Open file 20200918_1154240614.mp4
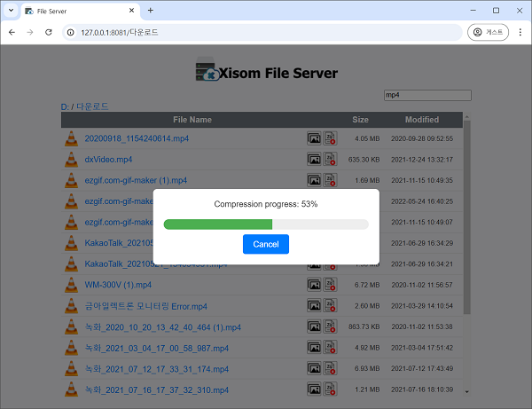532x409 pixels. (x=137, y=138)
